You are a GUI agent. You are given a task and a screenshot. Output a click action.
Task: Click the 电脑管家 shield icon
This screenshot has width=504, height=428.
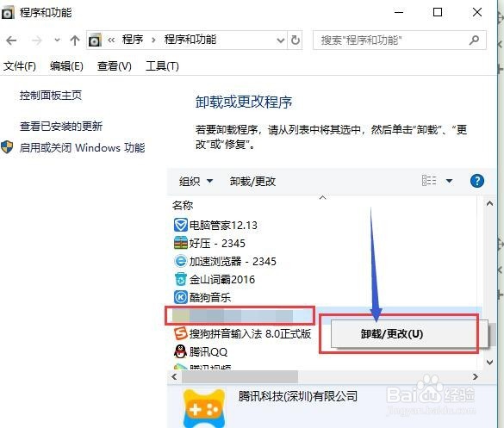[x=180, y=225]
